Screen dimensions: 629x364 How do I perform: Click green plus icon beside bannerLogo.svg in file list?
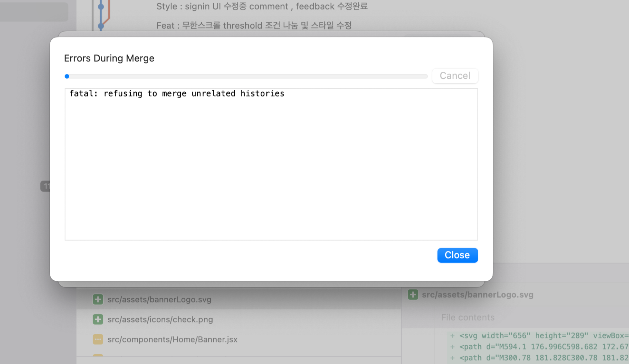pyautogui.click(x=98, y=300)
